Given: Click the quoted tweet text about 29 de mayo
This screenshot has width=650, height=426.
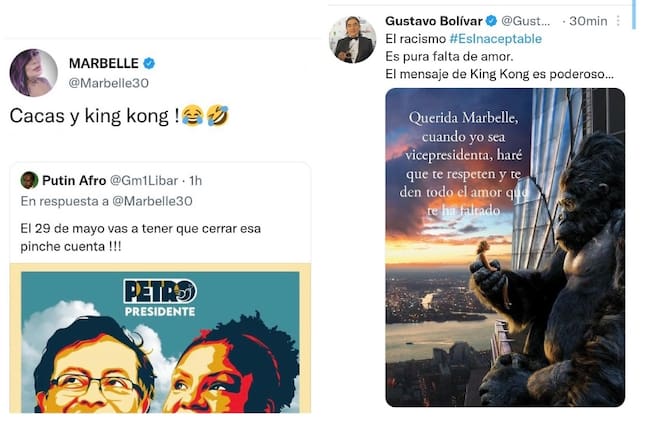Looking at the screenshot, I should click(141, 237).
